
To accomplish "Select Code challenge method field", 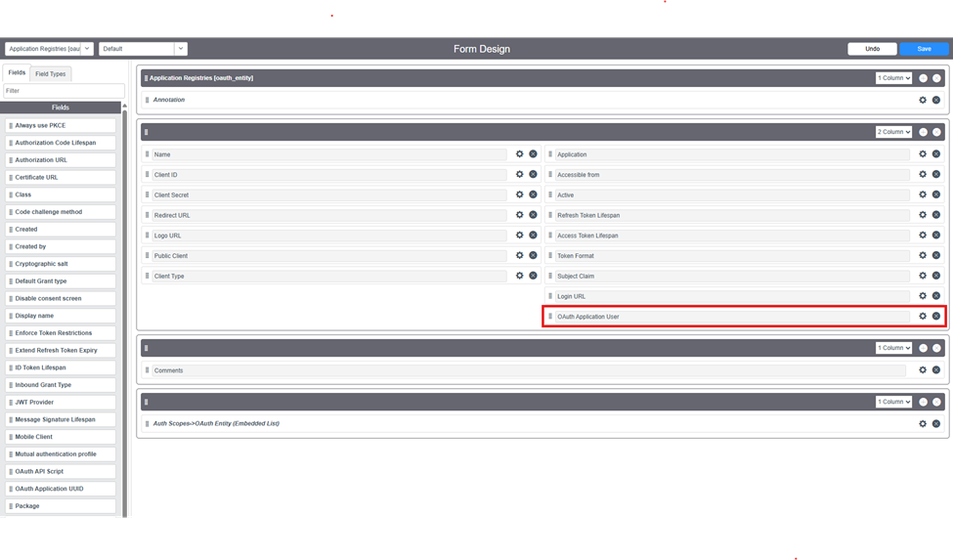I will (x=61, y=212).
